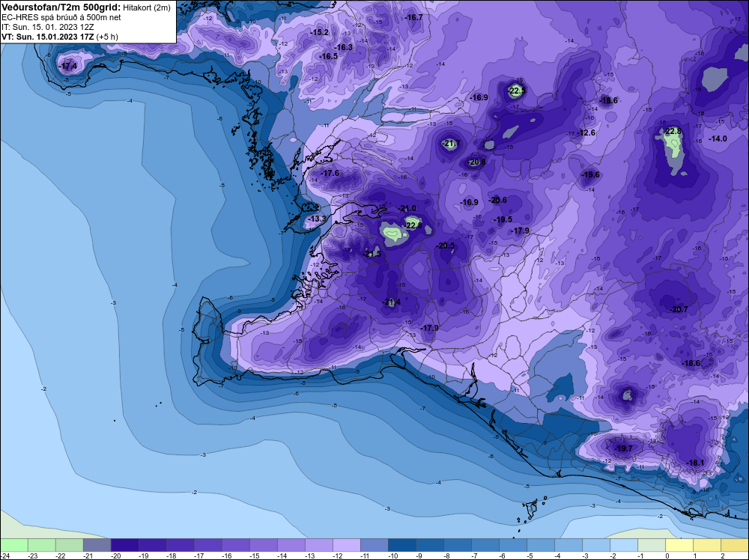This screenshot has height=560, width=749.
Task: Click the -21.7 temperature label
Action: [450, 143]
